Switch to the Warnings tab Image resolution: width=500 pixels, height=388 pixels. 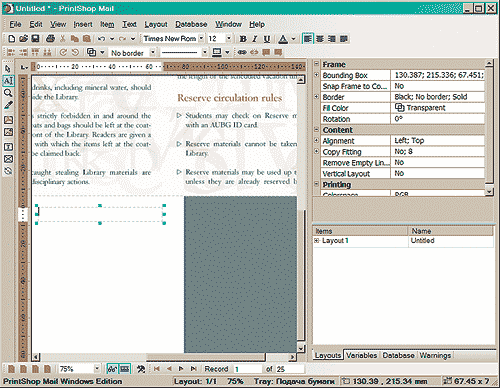tap(435, 355)
